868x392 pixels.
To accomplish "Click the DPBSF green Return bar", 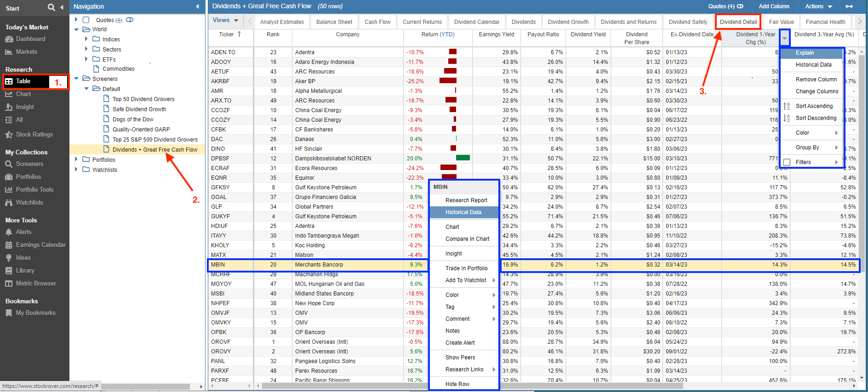I will [463, 158].
